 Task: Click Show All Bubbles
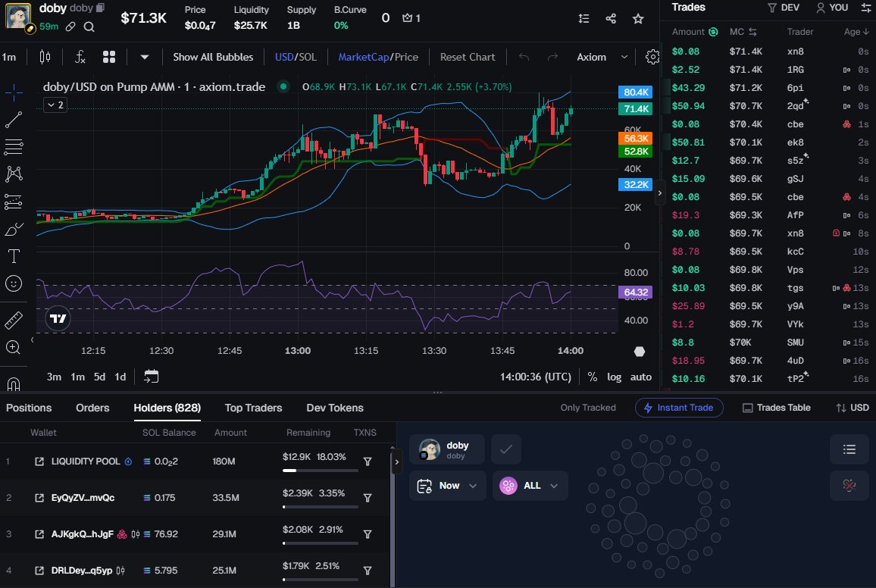213,57
